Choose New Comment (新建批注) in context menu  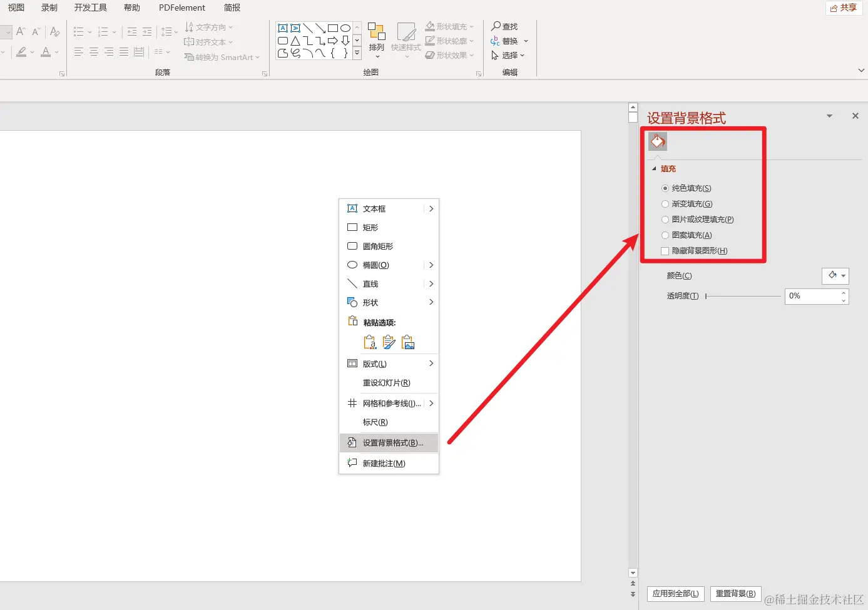click(389, 464)
